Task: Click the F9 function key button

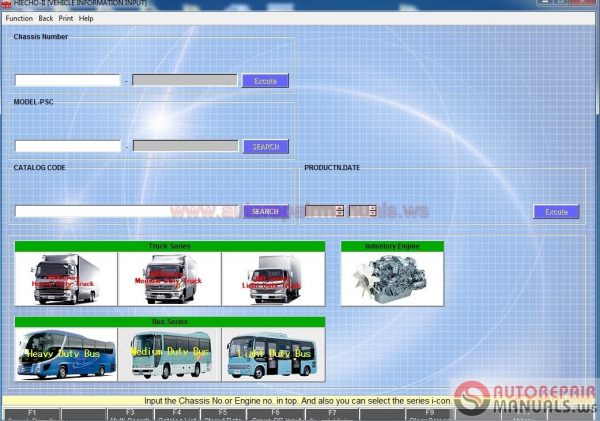Action: [430, 414]
